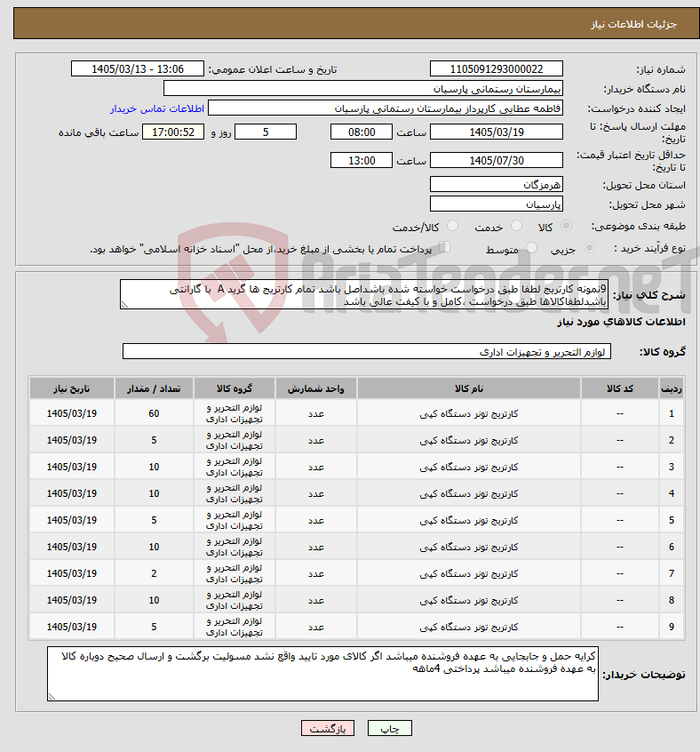Click the شرح کلی نیاز text area
This screenshot has width=700, height=752.
[x=364, y=295]
